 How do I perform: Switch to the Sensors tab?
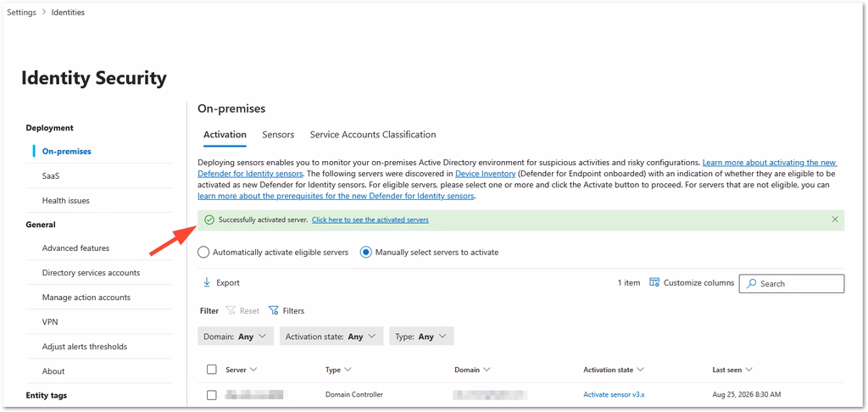(x=278, y=135)
